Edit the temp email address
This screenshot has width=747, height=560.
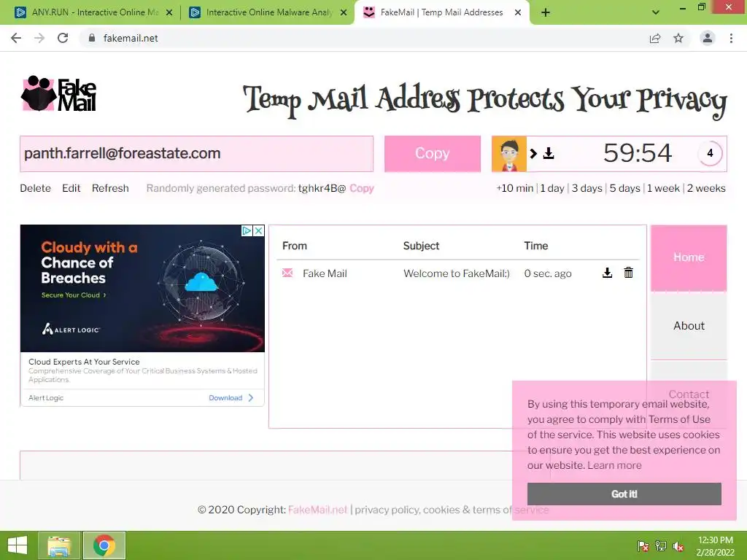click(x=71, y=188)
